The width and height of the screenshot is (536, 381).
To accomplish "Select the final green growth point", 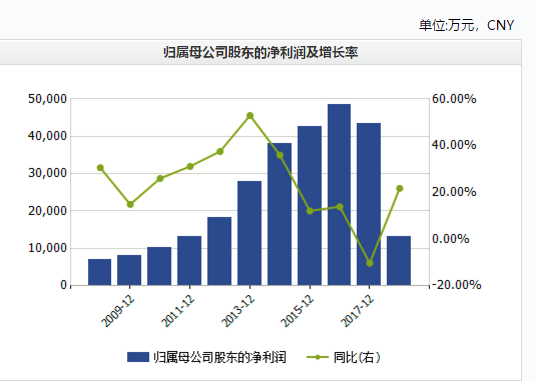I will coord(400,189).
